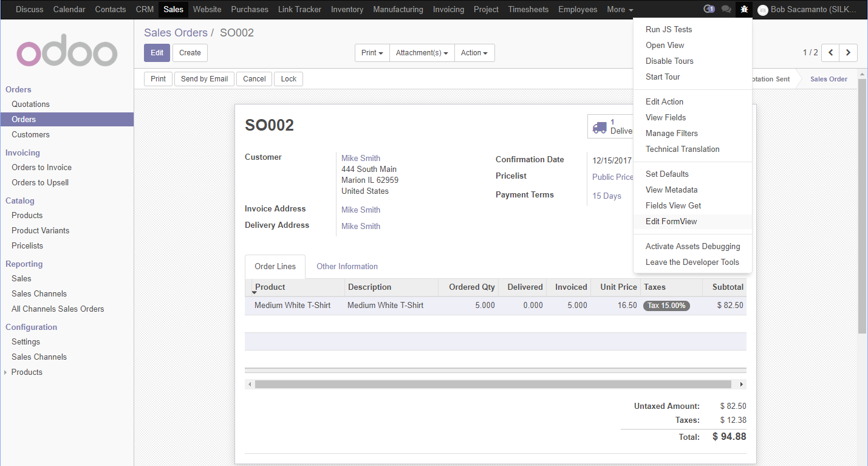Open Public Pricelist link

[613, 177]
